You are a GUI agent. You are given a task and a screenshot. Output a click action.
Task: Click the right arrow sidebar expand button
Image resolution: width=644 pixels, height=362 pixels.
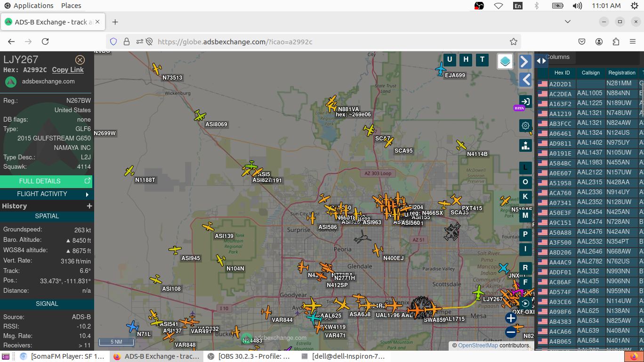[x=525, y=61]
